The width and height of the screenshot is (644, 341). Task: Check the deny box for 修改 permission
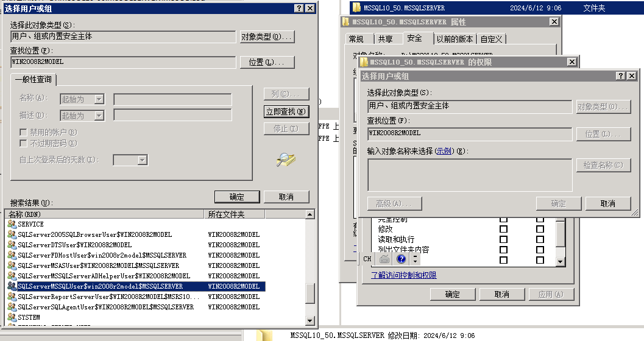540,229
